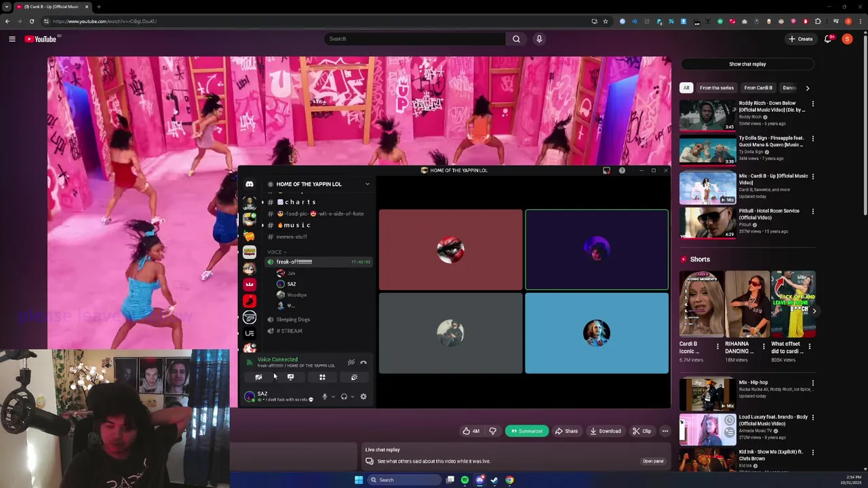Image resolution: width=868 pixels, height=488 pixels.
Task: Dislike the Cardi B Up video
Action: pyautogui.click(x=493, y=431)
